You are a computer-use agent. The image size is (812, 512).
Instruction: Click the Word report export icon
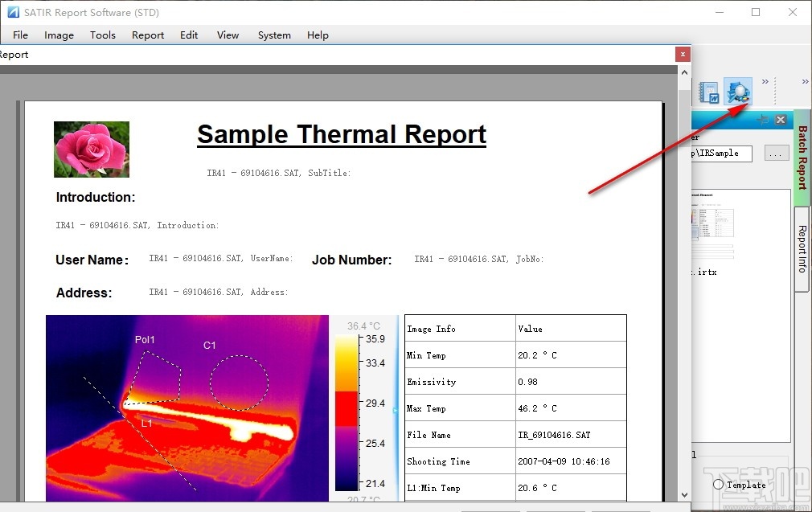709,91
